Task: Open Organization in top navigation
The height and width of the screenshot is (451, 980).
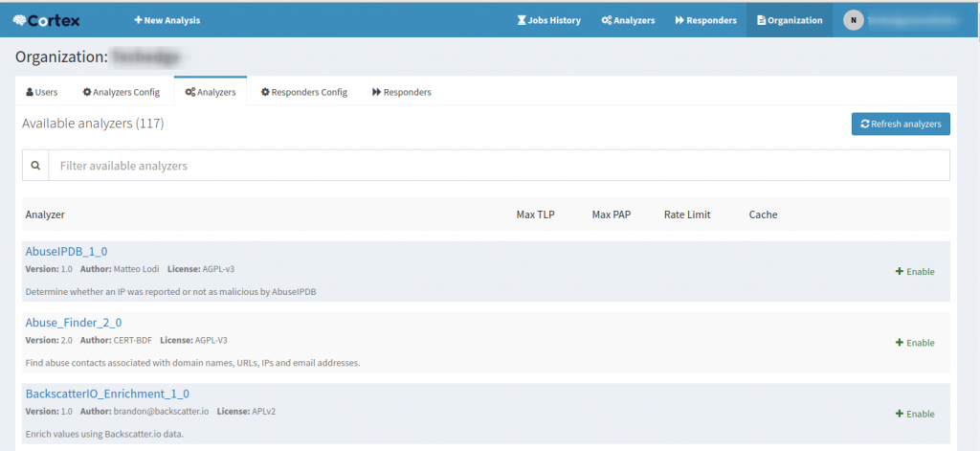Action: tap(790, 21)
